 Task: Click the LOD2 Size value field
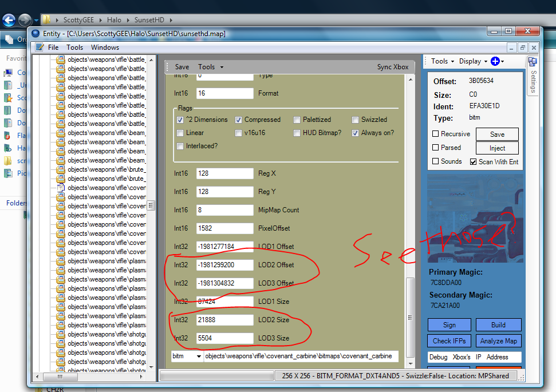click(x=225, y=320)
